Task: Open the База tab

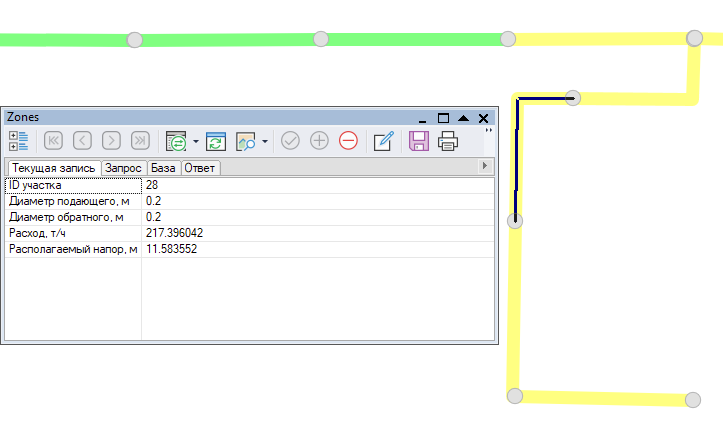Action: pos(163,168)
